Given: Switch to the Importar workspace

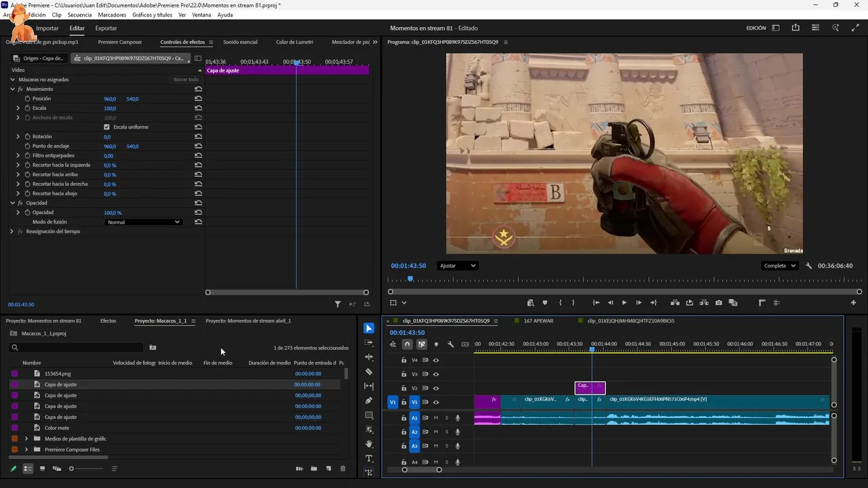Looking at the screenshot, I should pyautogui.click(x=47, y=28).
